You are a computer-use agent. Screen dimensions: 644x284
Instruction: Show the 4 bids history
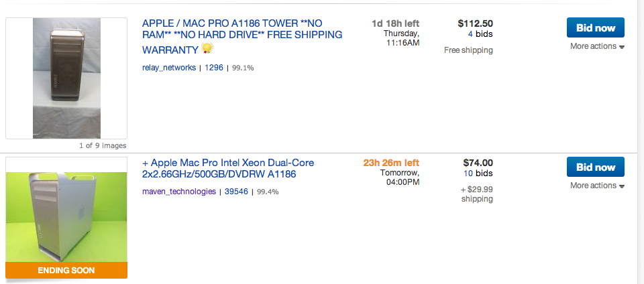click(480, 33)
